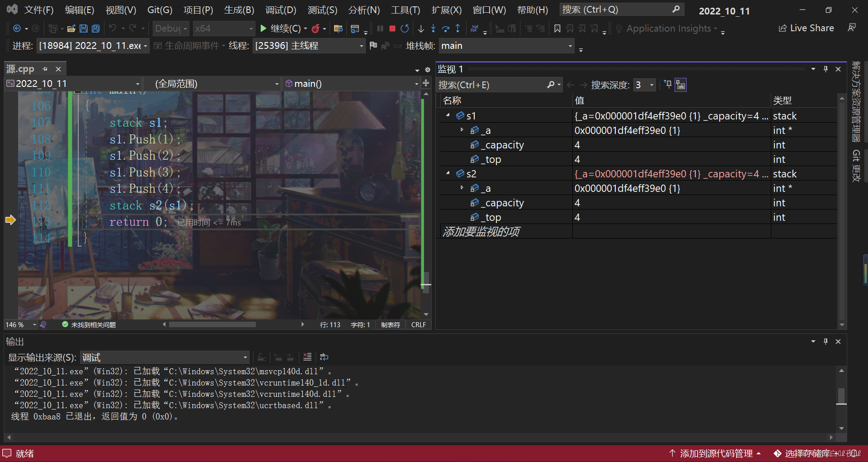Open the stack frame dropdown showing main

coord(507,46)
